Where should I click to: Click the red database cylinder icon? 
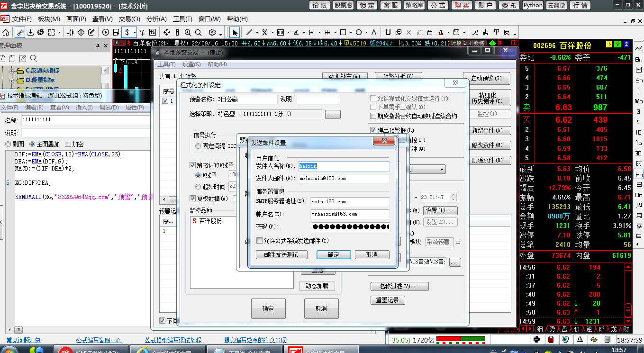coord(551,340)
